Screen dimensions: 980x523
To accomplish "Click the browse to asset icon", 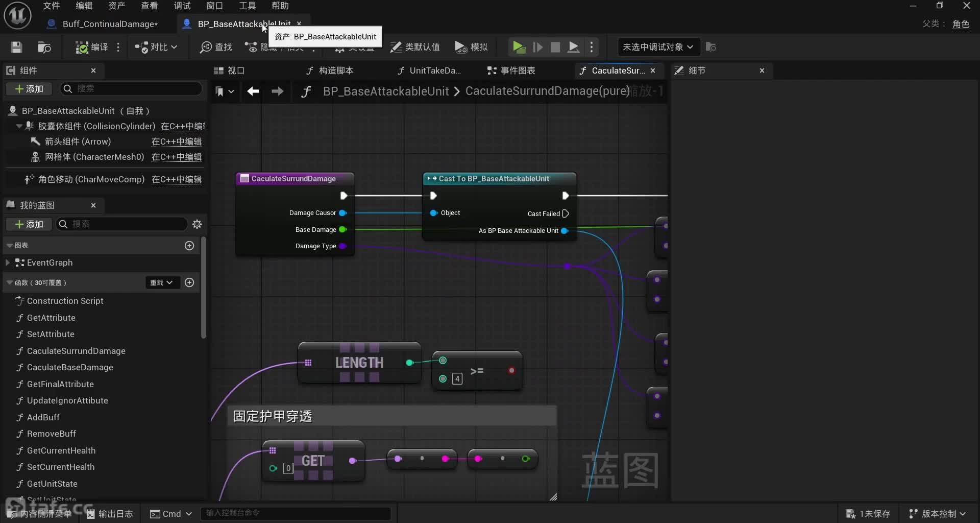I will 44,47.
